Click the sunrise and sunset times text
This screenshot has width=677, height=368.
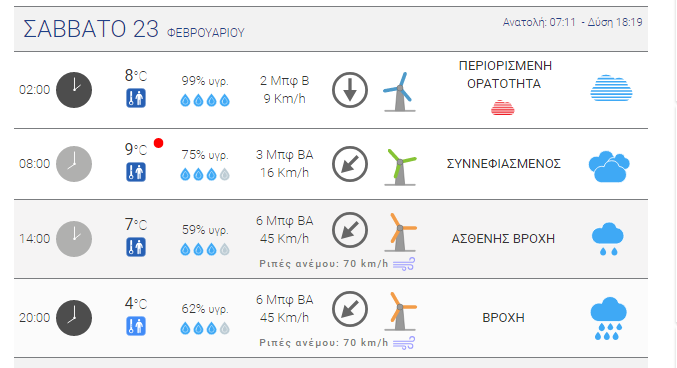(573, 22)
